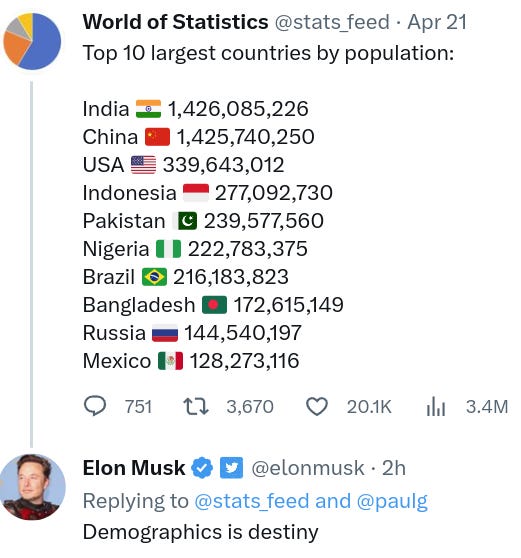Click the reply speech bubble icon
The image size is (521, 558).
pos(95,406)
